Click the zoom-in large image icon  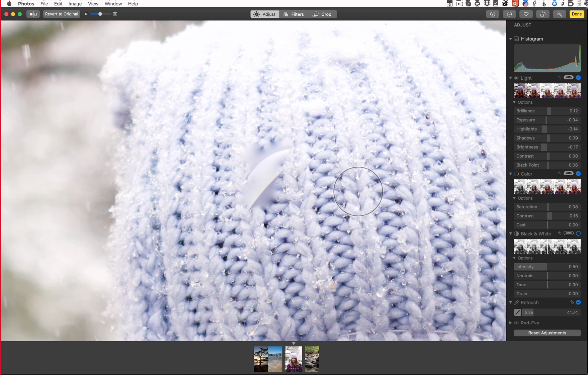115,14
